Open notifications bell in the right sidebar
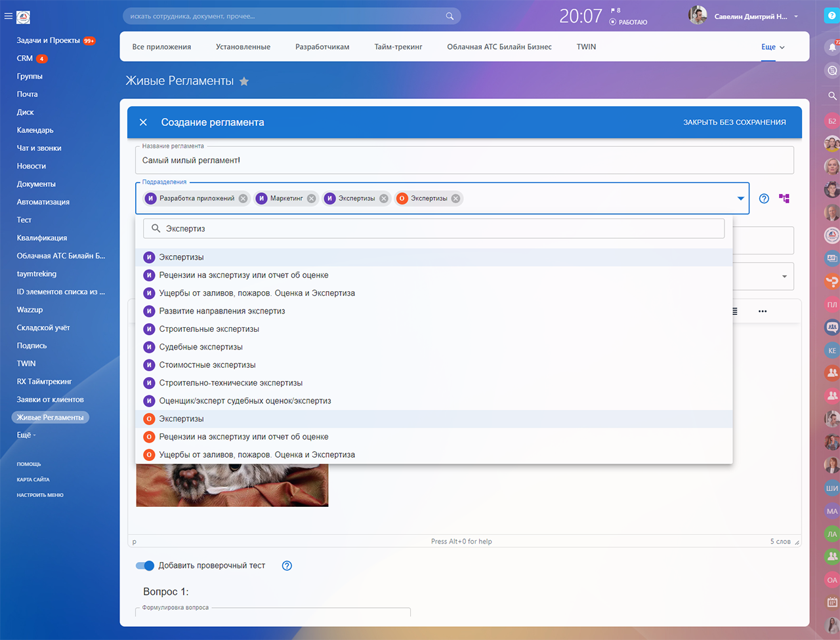 pos(831,47)
